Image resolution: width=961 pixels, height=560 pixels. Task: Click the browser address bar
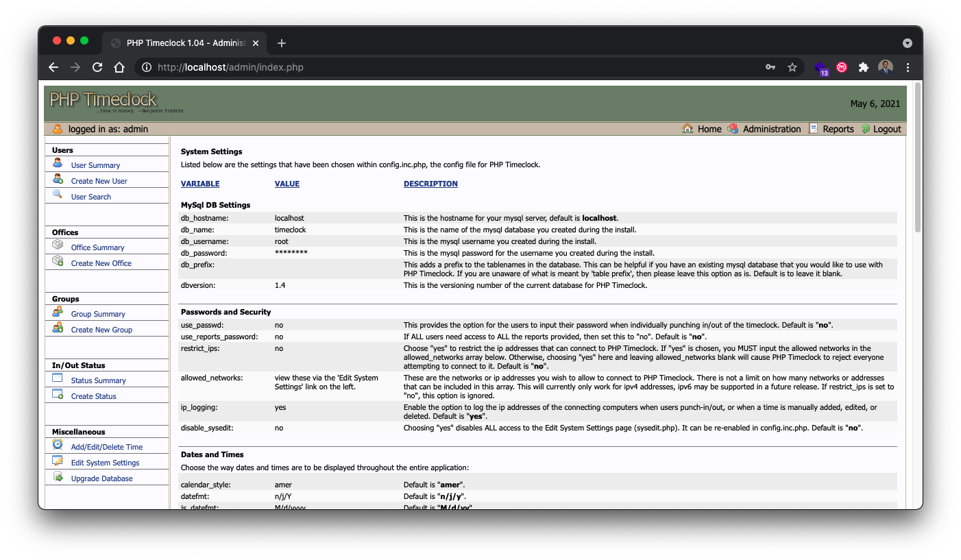(x=411, y=67)
